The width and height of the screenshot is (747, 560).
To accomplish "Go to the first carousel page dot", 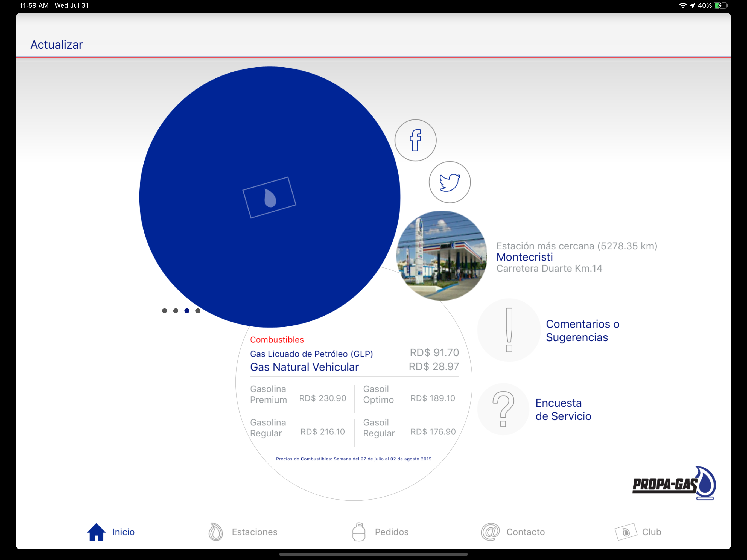I will (x=164, y=311).
